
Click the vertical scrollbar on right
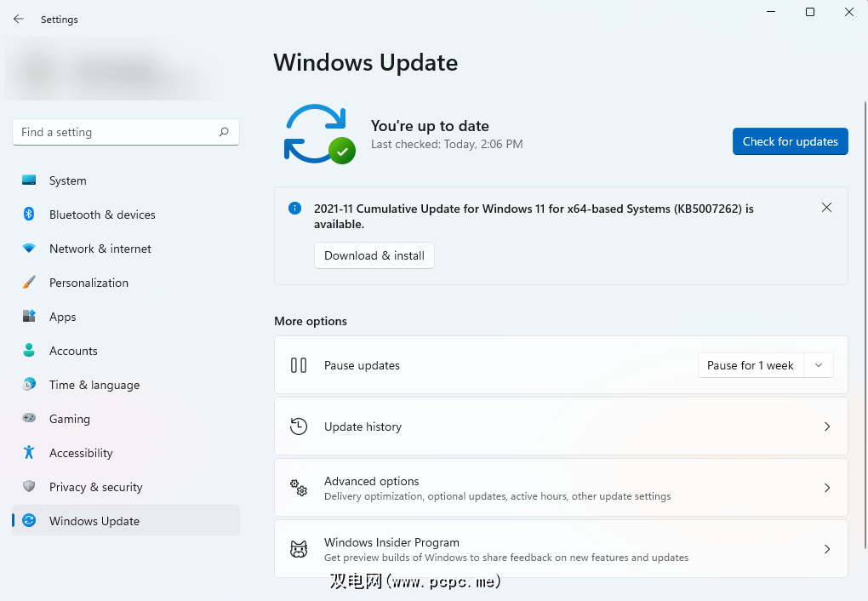[865, 324]
